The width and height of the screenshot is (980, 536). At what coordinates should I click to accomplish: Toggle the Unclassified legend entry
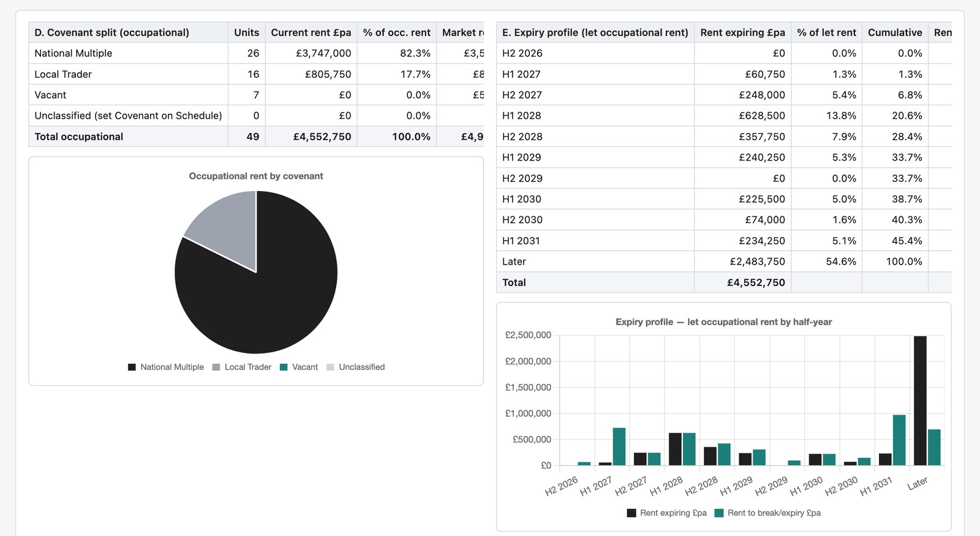point(355,367)
